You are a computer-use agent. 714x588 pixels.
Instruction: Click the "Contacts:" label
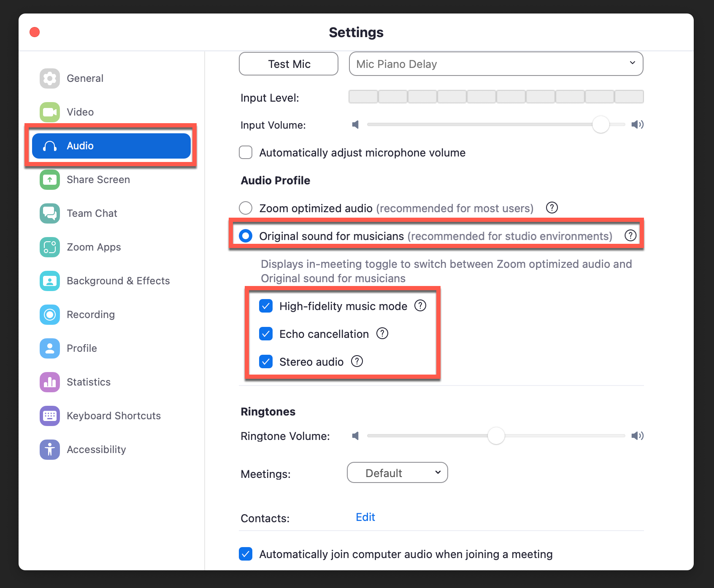click(x=265, y=518)
